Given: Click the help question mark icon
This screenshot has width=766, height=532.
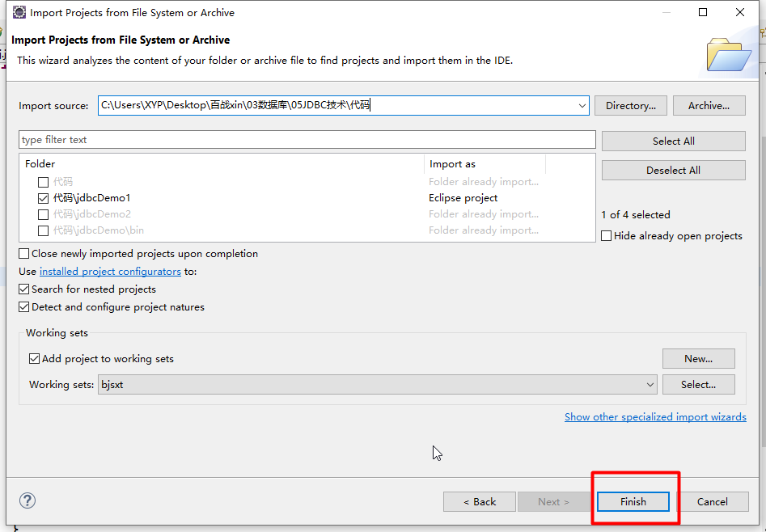Looking at the screenshot, I should (28, 500).
